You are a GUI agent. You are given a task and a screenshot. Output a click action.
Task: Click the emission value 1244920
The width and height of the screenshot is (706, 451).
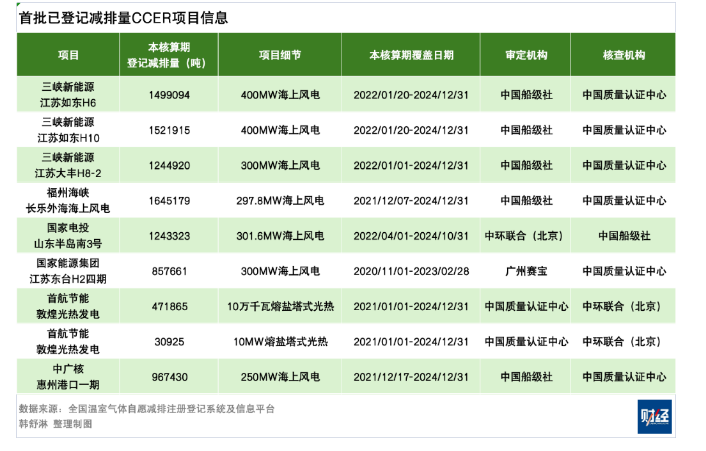tap(169, 166)
